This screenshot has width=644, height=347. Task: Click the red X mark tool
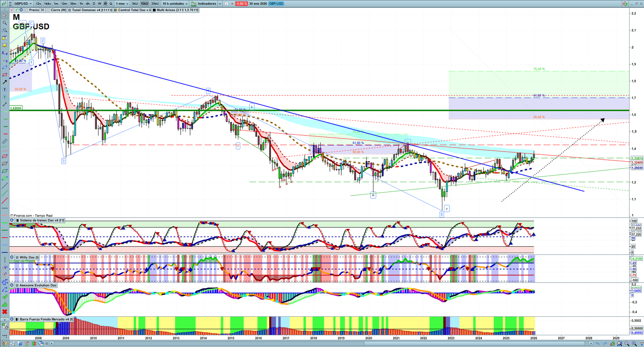pos(4,312)
